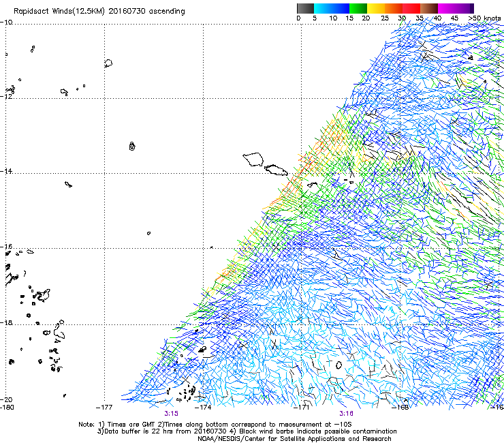The height and width of the screenshot is (443, 504).
Task: Click the 'Data buffer is 22 hrs' note line
Action: [247, 431]
